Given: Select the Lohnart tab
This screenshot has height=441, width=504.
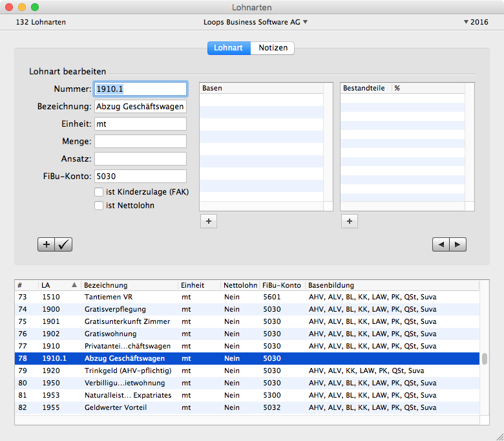Looking at the screenshot, I should point(228,48).
